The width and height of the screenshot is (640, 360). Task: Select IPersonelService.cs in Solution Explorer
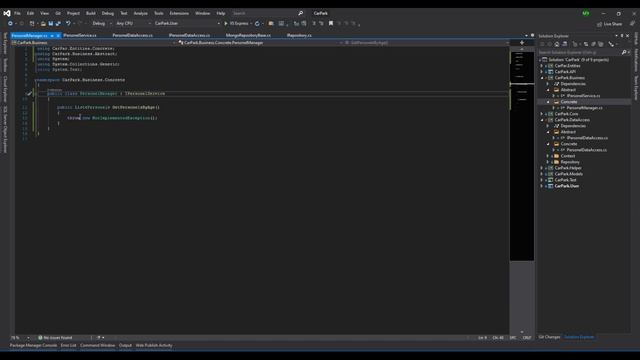[x=583, y=96]
